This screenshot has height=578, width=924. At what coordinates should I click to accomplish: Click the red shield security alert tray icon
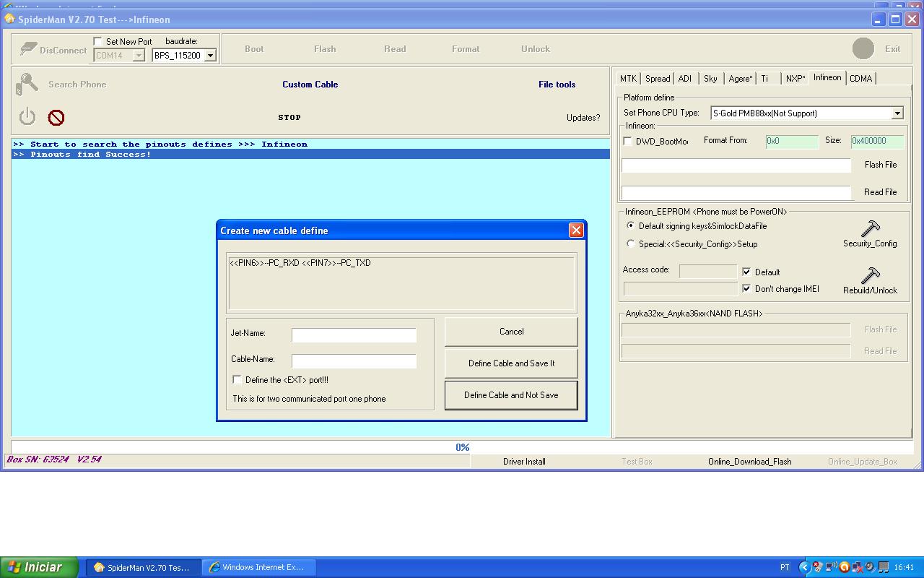[x=818, y=567]
